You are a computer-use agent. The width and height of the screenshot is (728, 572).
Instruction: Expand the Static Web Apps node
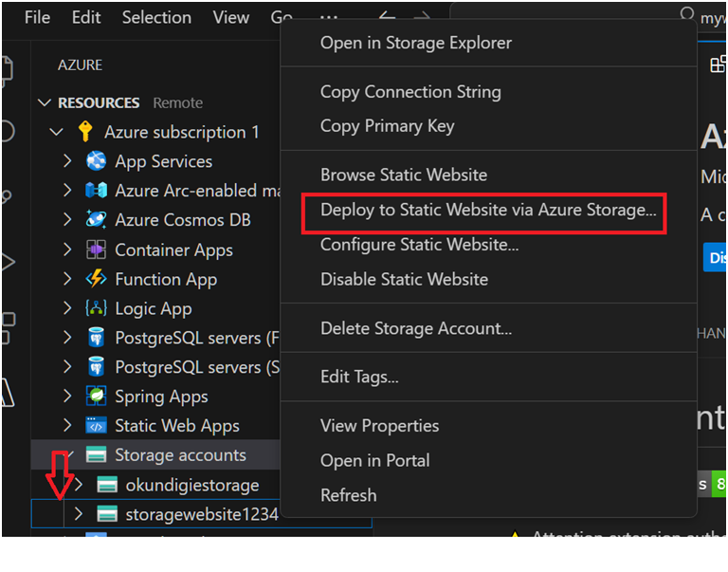click(67, 425)
